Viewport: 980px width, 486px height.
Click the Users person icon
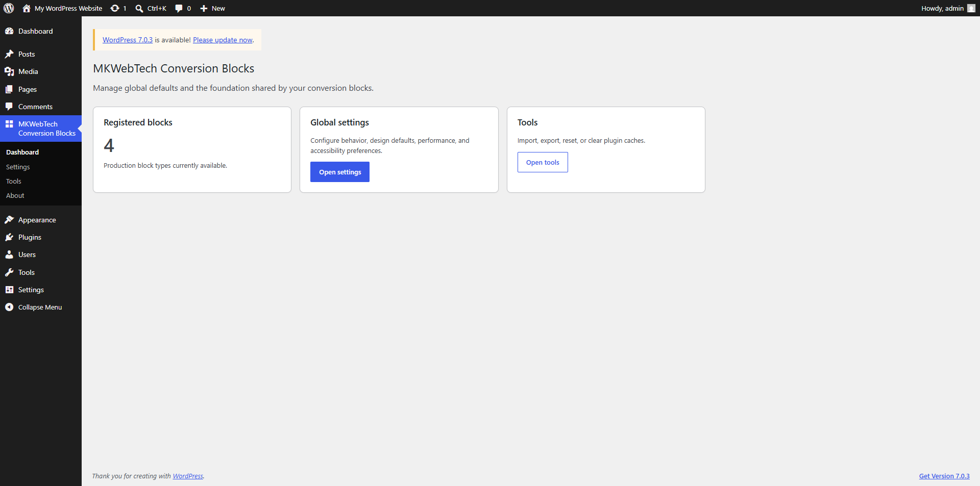pyautogui.click(x=9, y=254)
